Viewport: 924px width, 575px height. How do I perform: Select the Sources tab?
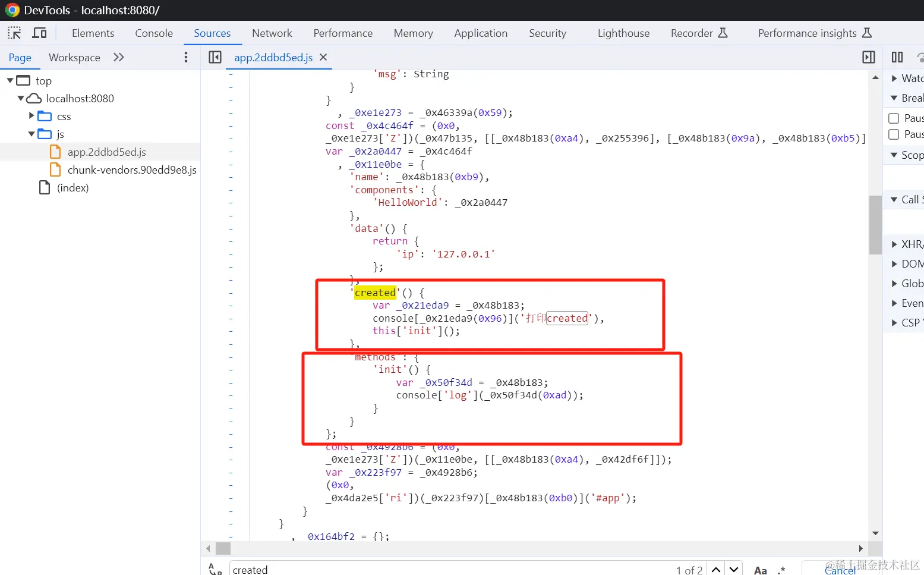(x=212, y=33)
